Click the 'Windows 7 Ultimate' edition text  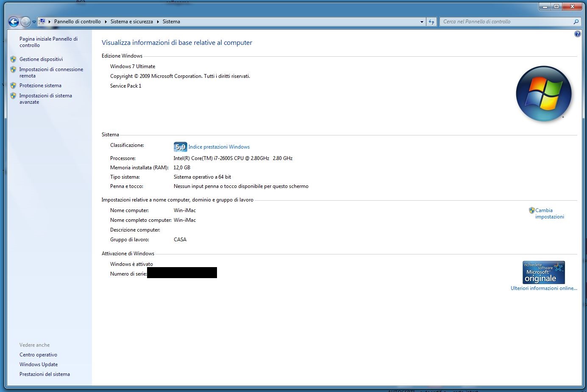point(133,66)
